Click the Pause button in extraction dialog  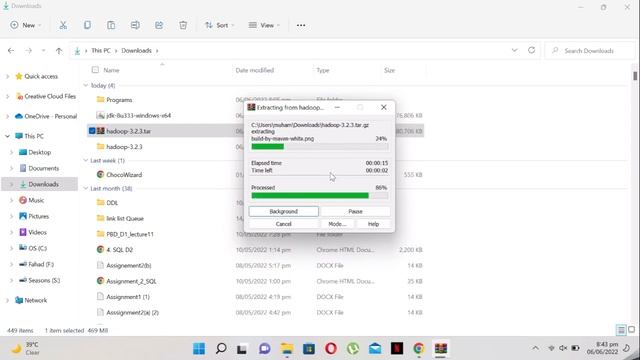click(356, 211)
